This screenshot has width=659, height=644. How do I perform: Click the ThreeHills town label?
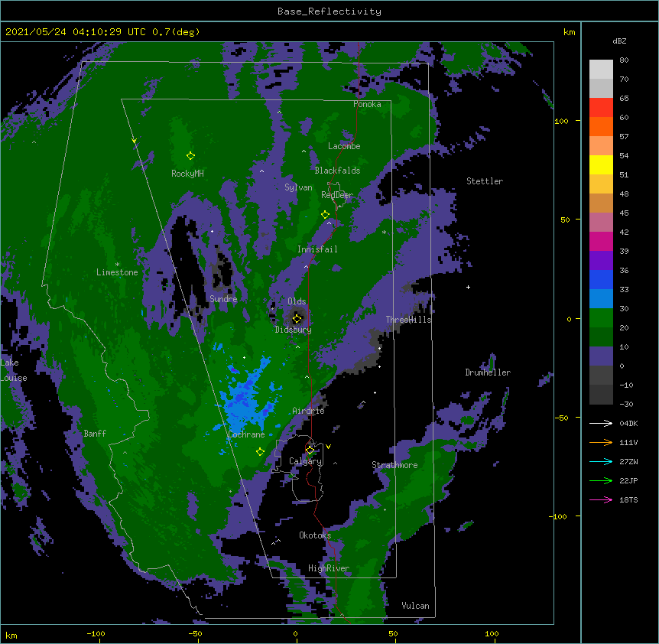408,320
